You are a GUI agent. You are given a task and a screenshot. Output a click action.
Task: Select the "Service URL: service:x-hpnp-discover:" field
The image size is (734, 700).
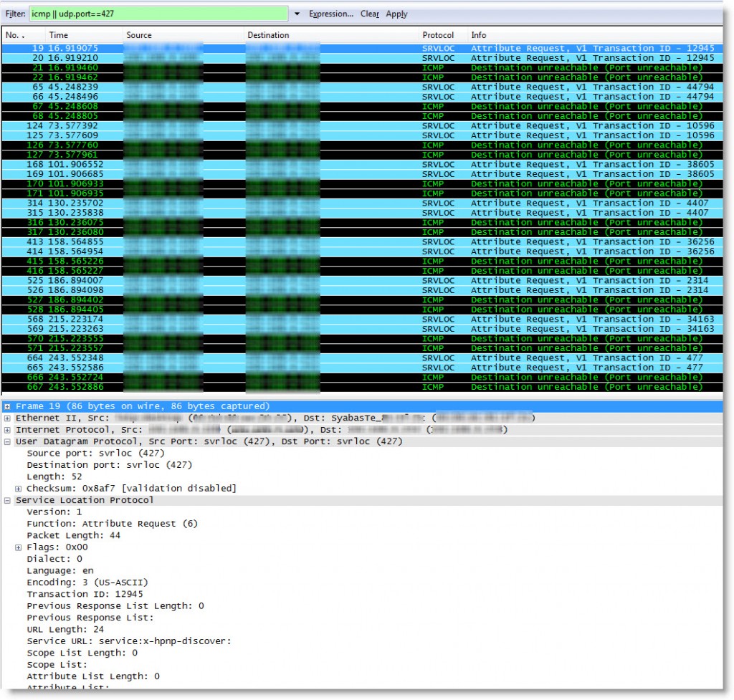[129, 641]
